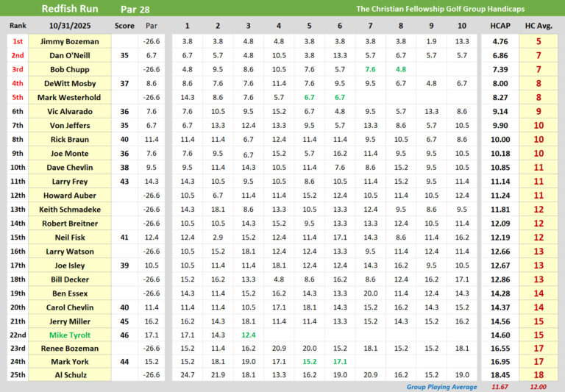Select Renee Bozeman's name cell
The image size is (565, 392).
(74, 347)
